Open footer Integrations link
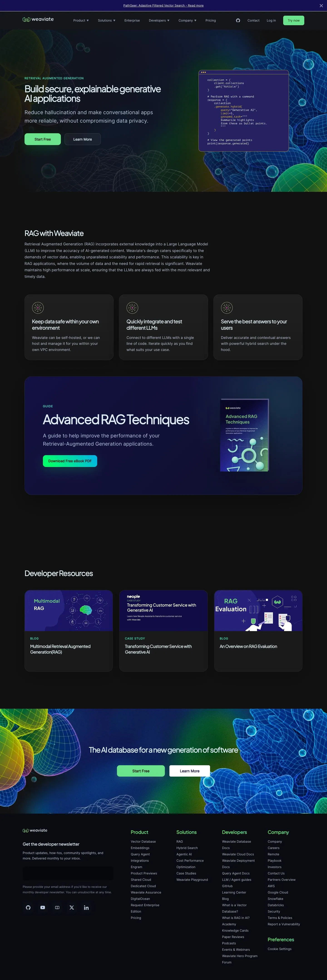 point(140,861)
